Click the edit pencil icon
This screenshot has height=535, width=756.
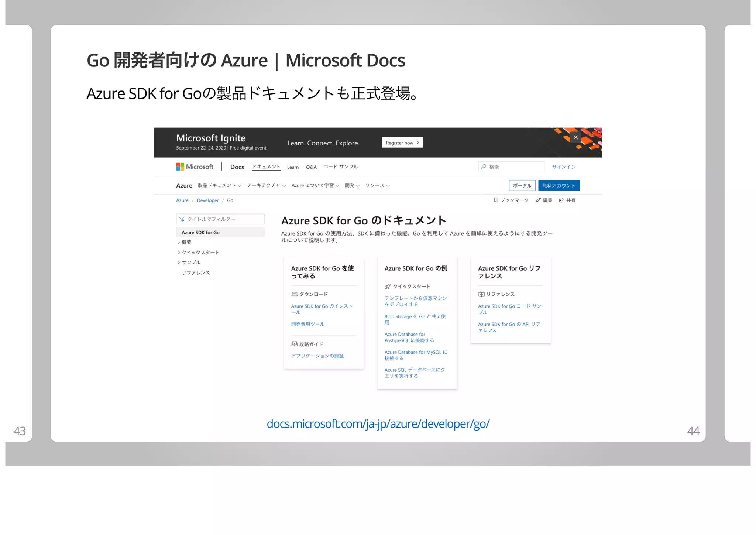pos(538,200)
